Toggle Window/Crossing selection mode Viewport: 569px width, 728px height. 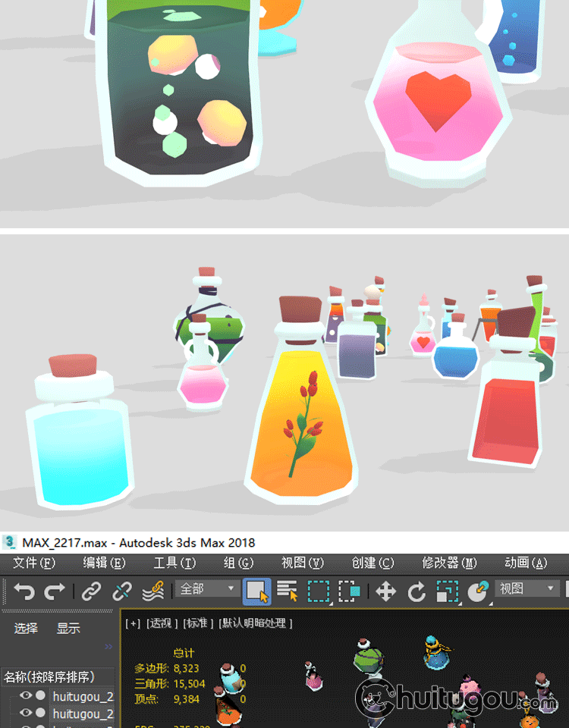coord(350,591)
